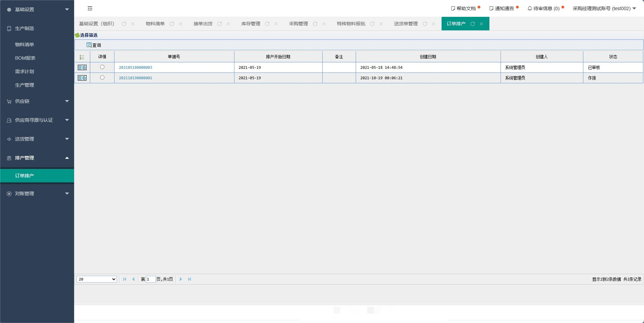Image resolution: width=644 pixels, height=323 pixels.
Task: Close the 送货单管理 tab
Action: coord(433,24)
